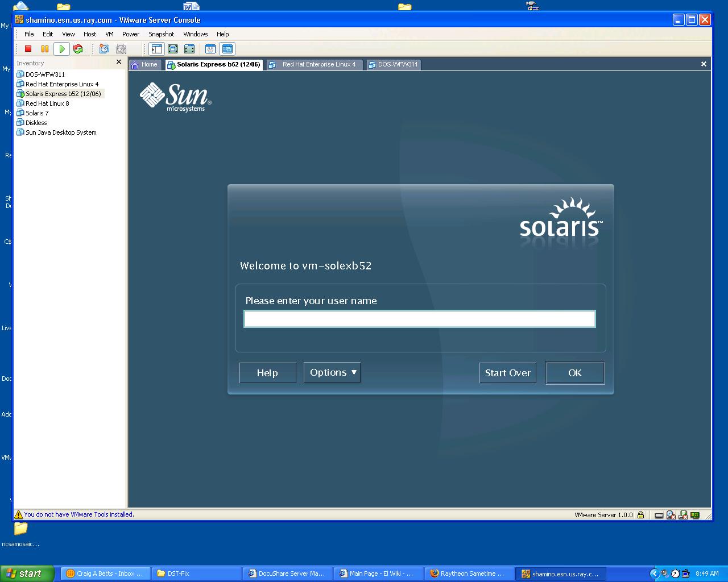The image size is (728, 582).
Task: Click the OK button on Solaris login
Action: click(x=575, y=373)
